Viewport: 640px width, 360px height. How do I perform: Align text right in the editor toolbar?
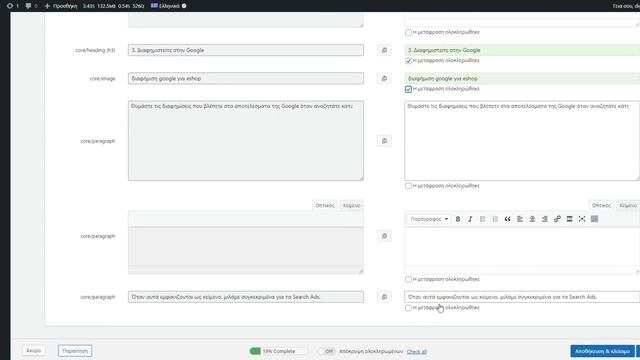point(544,219)
